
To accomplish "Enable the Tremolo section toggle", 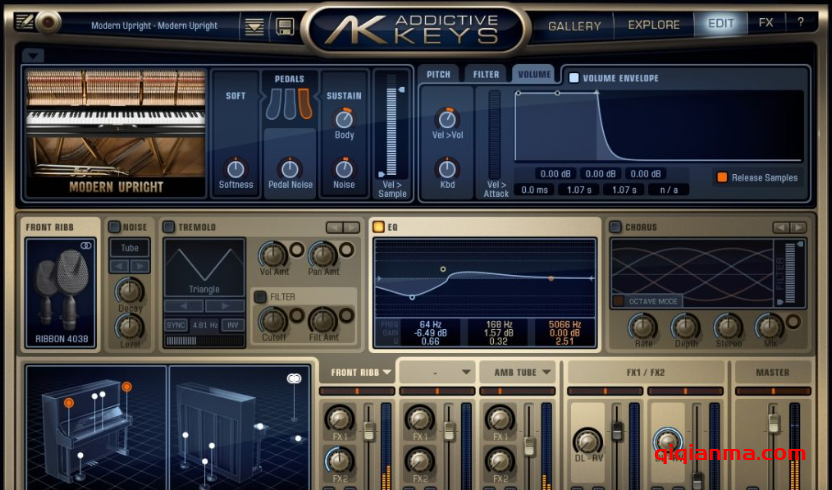I will [x=169, y=227].
